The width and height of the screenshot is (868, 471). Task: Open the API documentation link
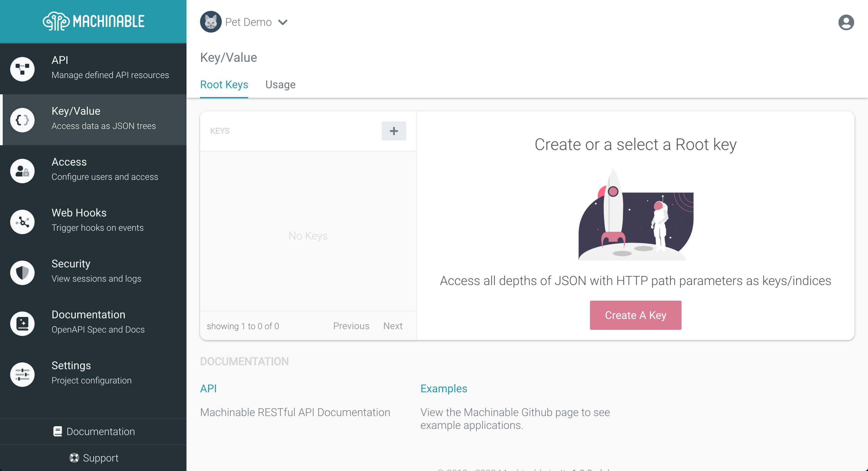[x=208, y=389]
